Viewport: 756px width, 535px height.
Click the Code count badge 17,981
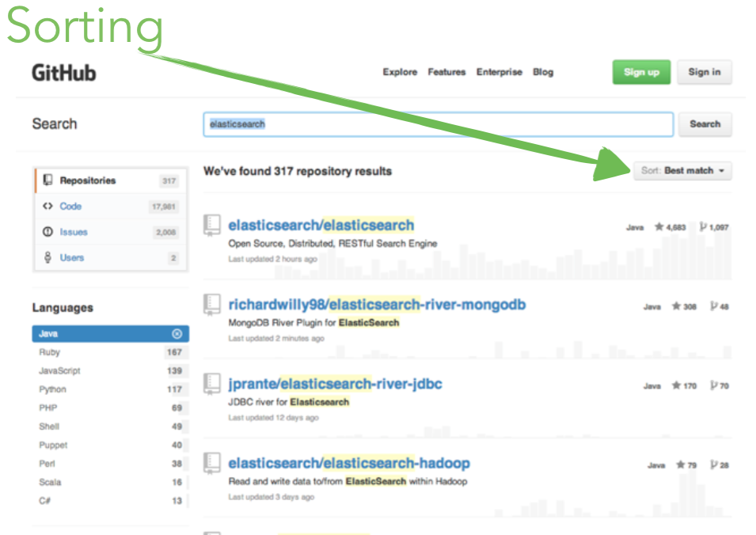[163, 207]
